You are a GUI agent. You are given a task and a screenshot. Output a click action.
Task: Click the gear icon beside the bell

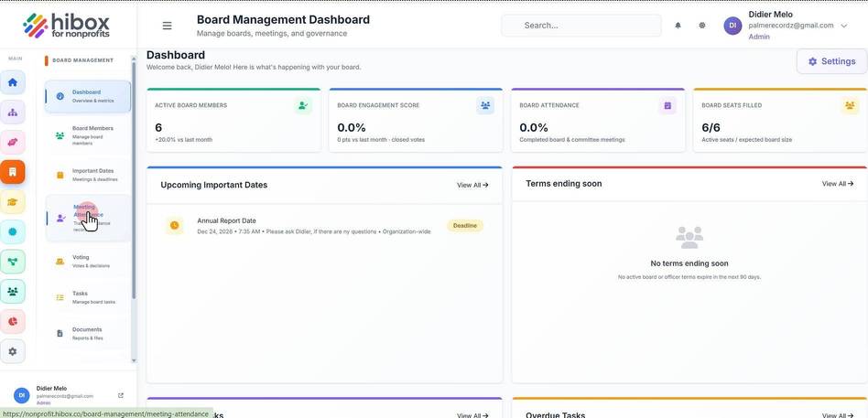[702, 26]
